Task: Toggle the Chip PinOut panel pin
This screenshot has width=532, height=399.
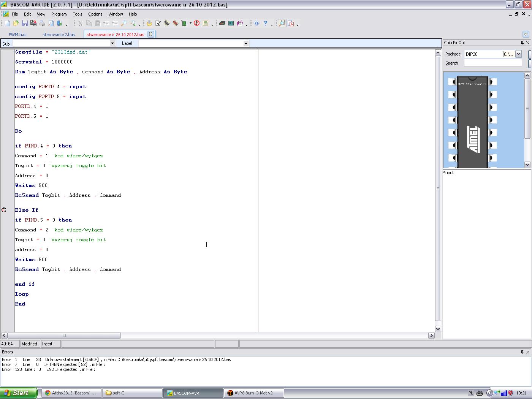Action: (522, 43)
